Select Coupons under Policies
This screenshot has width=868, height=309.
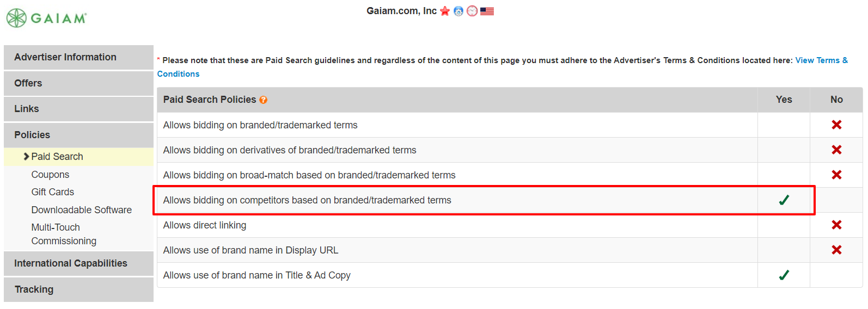pyautogui.click(x=50, y=175)
